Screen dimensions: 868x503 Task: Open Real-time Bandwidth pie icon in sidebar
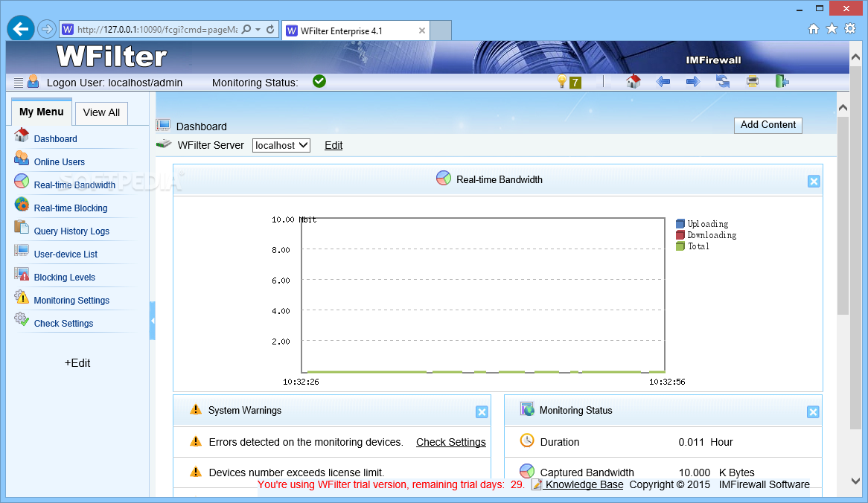[x=22, y=181]
